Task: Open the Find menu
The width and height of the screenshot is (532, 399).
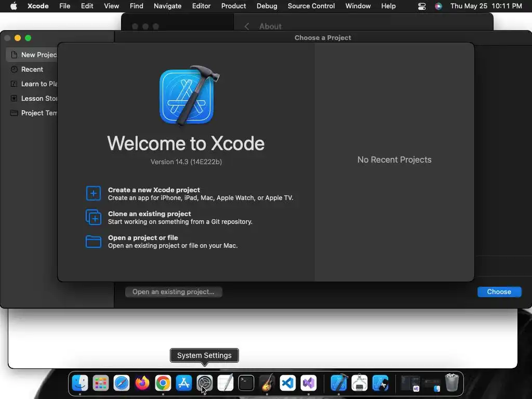Action: (137, 6)
